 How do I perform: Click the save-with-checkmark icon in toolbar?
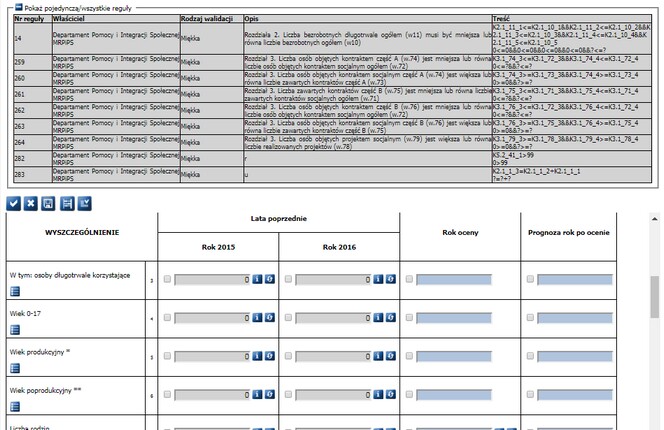[85, 203]
